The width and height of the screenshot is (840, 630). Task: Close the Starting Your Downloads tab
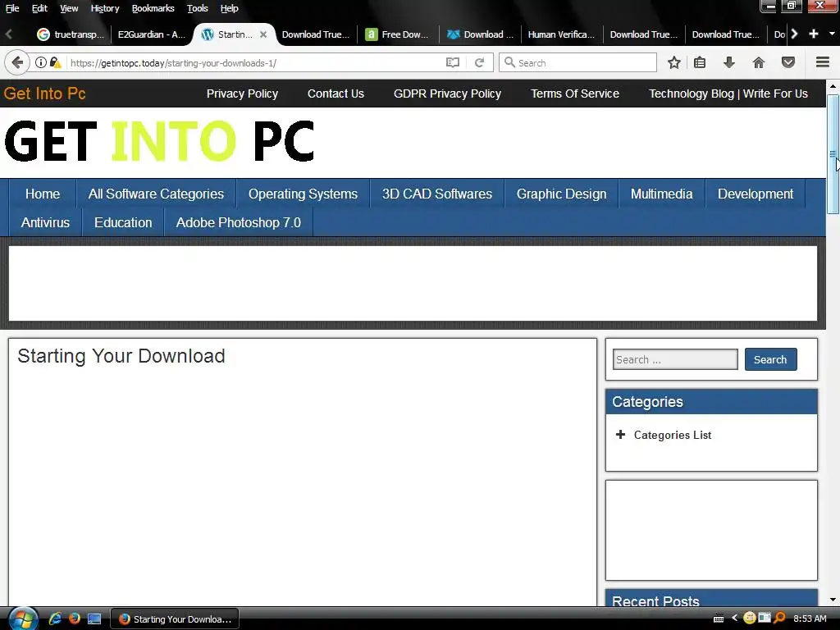pos(263,34)
